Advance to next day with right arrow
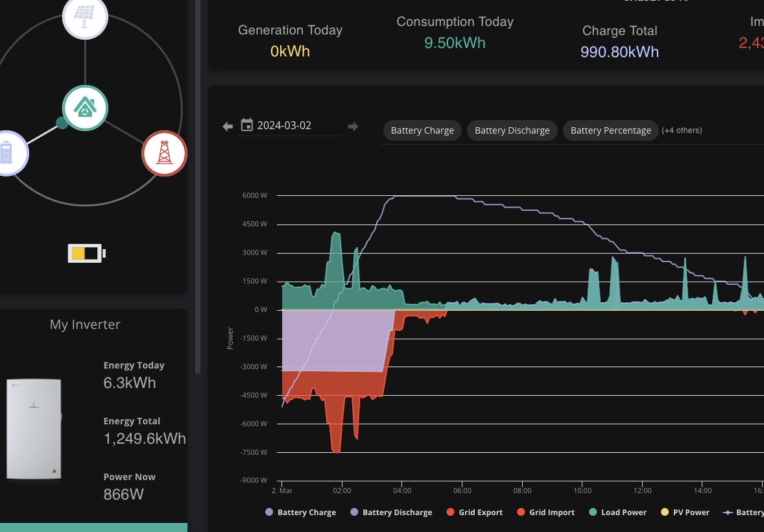764x532 pixels. point(353,127)
